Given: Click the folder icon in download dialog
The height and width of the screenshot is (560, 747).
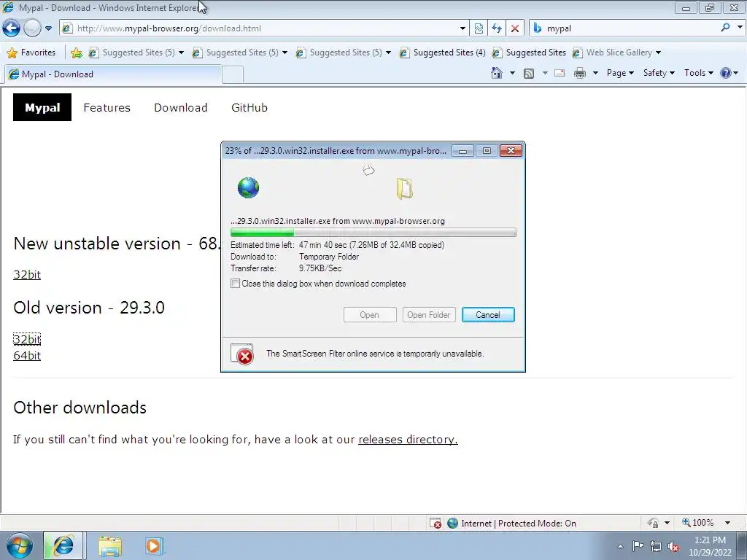Looking at the screenshot, I should click(404, 189).
